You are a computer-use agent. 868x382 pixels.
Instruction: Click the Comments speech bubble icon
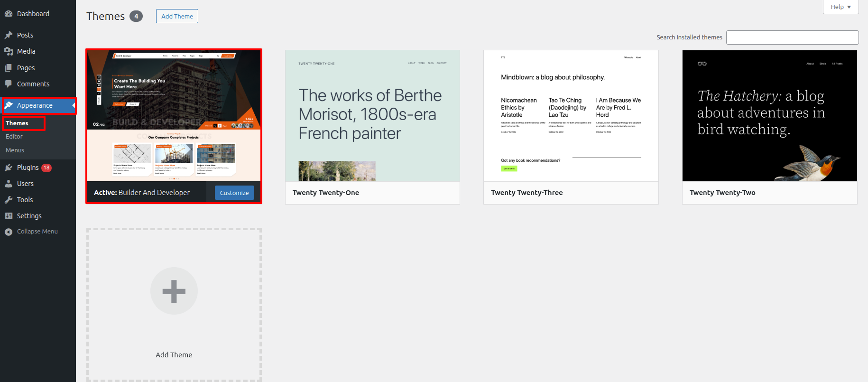[9, 84]
